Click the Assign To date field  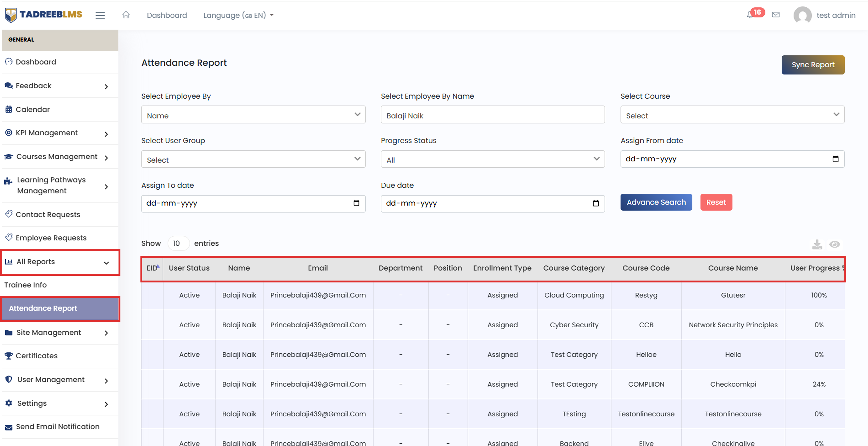pyautogui.click(x=253, y=204)
